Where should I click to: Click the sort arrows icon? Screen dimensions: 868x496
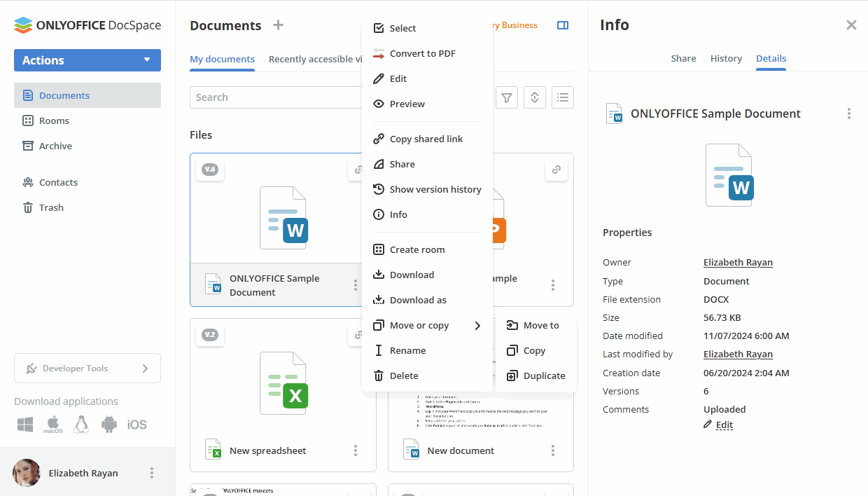tap(535, 97)
